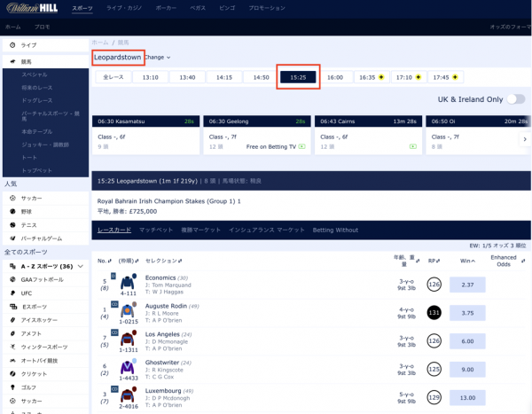Sort by 年齢、重量 column
This screenshot has height=414, width=532.
pos(406,261)
